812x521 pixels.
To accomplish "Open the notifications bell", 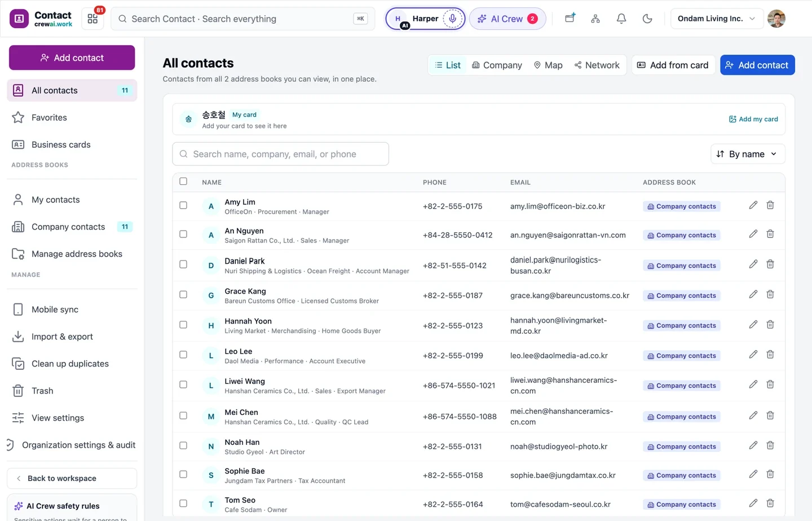I will pos(621,19).
